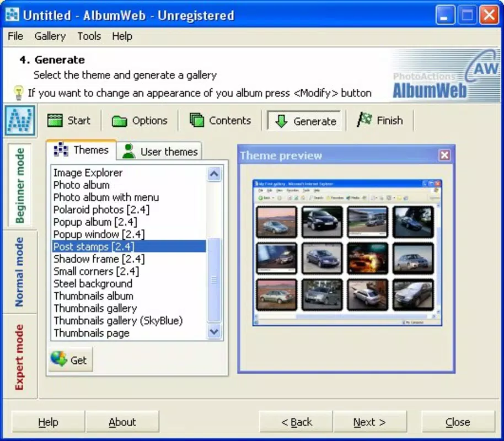Click the bottom Help button
The image size is (504, 441).
tap(48, 422)
